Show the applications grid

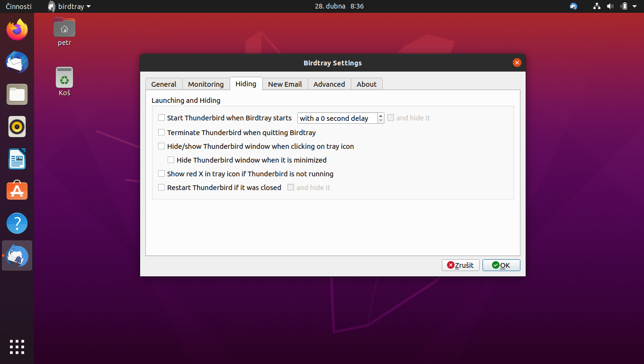[x=17, y=347]
